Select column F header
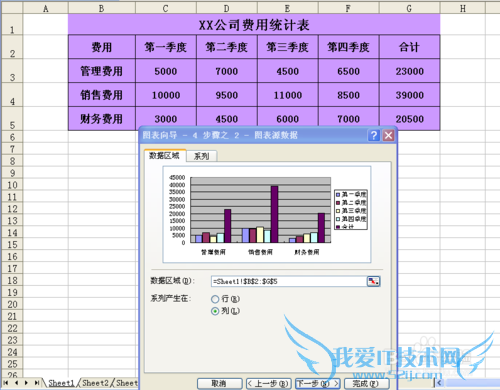Image resolution: width=500 pixels, height=390 pixels. tap(349, 8)
